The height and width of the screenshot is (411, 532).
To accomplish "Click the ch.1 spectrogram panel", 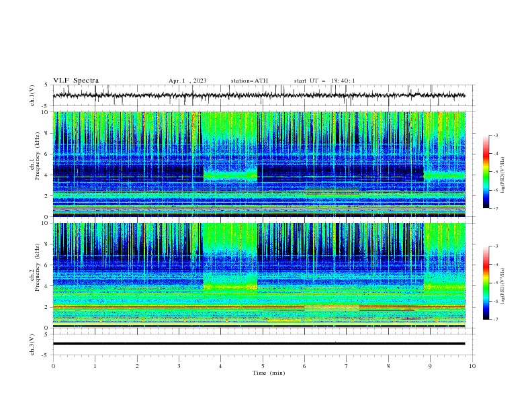I will tap(259, 164).
